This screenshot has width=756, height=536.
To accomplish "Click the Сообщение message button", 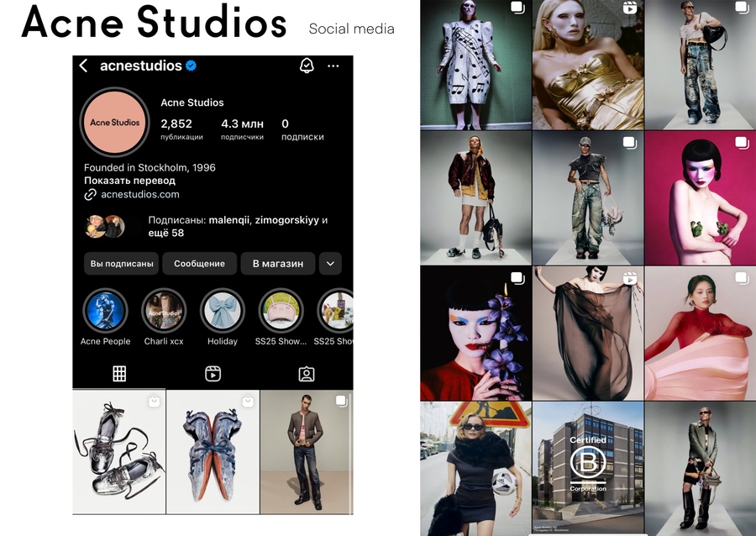I will pos(199,264).
